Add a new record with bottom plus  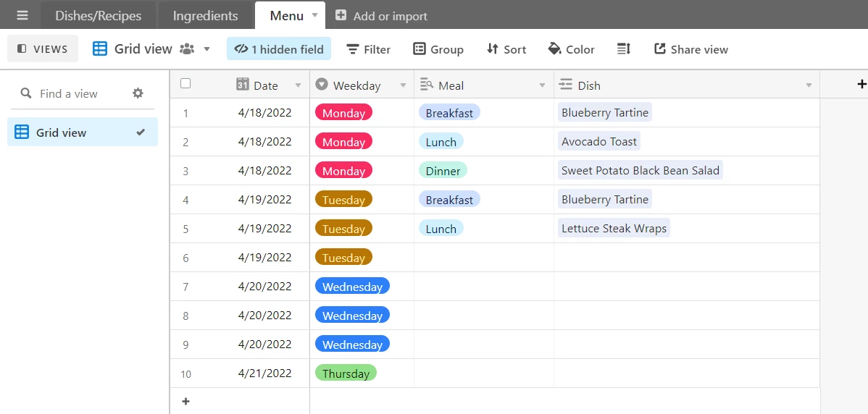186,401
